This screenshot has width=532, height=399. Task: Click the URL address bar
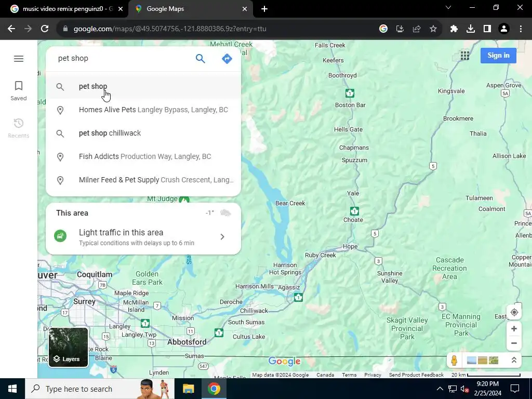pyautogui.click(x=217, y=29)
